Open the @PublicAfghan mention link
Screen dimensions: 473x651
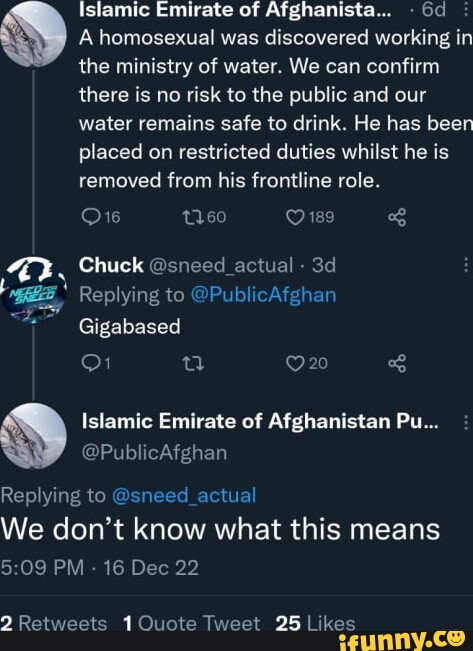263,295
